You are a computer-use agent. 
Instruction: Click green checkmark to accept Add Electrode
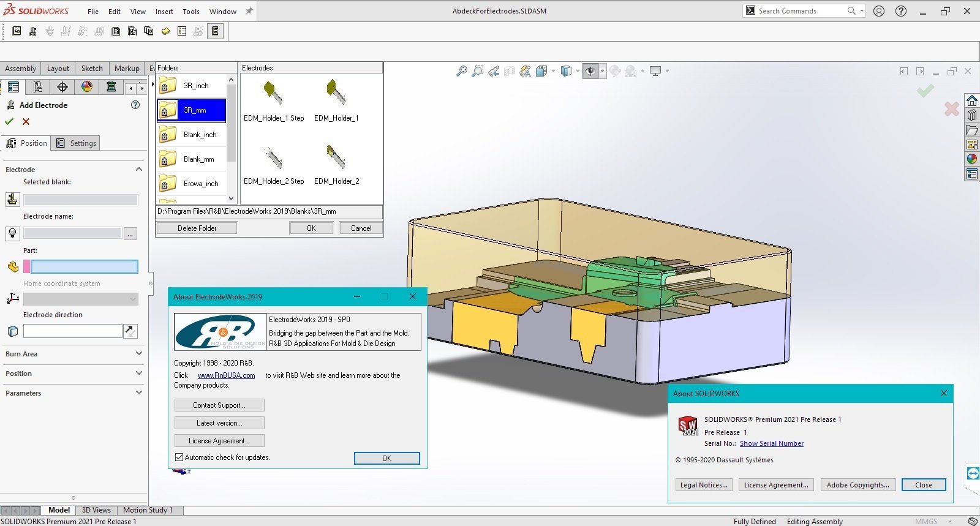coord(9,121)
